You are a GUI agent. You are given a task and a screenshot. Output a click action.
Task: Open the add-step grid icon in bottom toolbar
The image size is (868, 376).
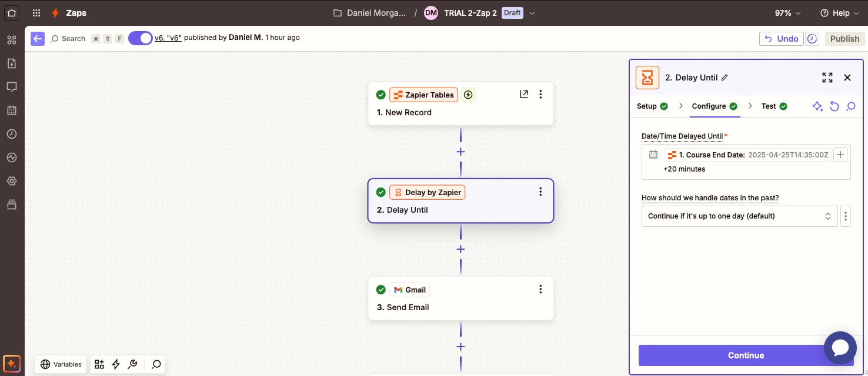pos(99,364)
